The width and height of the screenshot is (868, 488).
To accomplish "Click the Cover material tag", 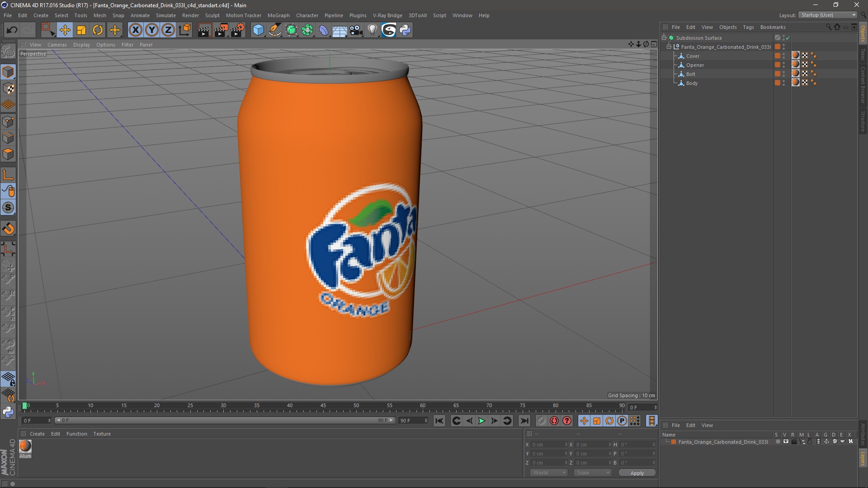I will (796, 56).
